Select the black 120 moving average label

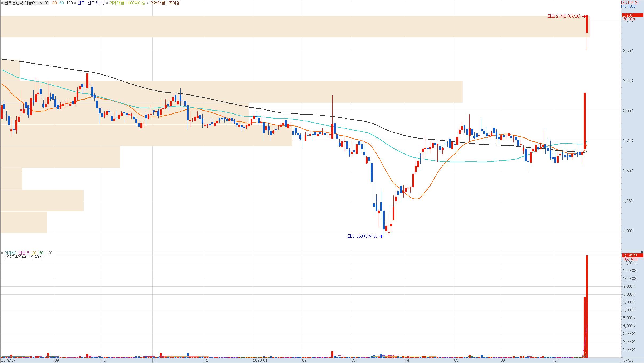pyautogui.click(x=69, y=3)
